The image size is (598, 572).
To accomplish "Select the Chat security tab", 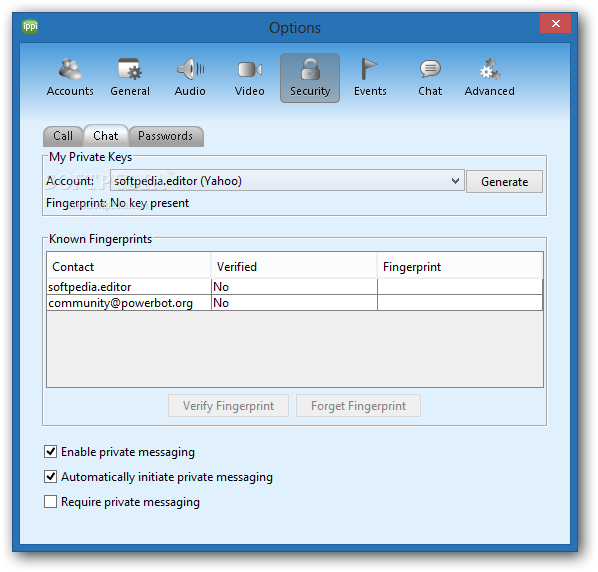I will tap(106, 136).
